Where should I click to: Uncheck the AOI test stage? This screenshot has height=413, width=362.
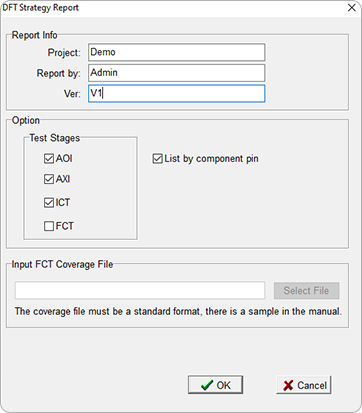click(x=49, y=158)
